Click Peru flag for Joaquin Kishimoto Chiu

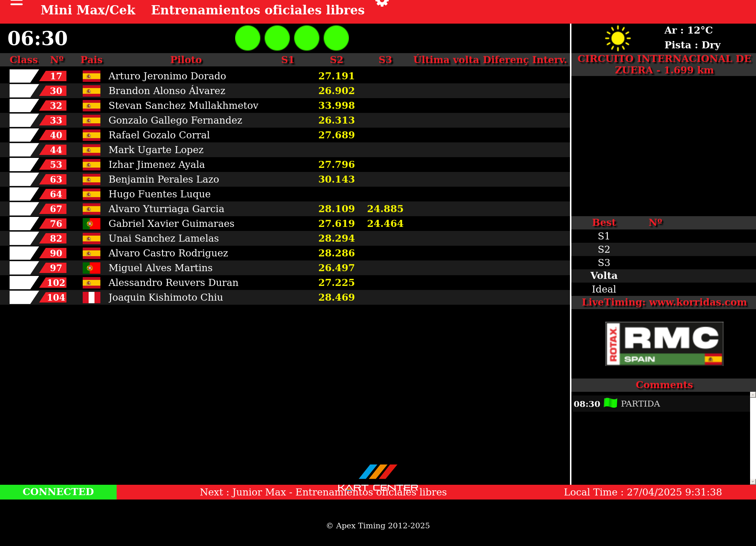(91, 297)
